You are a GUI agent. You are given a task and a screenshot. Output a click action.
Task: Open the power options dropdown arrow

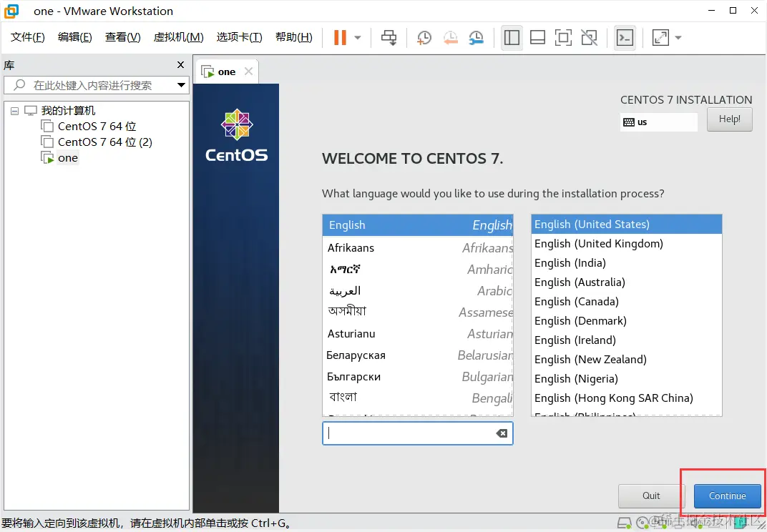pyautogui.click(x=358, y=38)
